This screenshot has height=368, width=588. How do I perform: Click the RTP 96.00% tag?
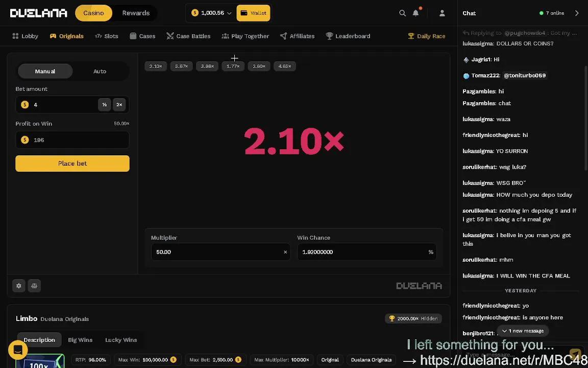[x=91, y=360]
